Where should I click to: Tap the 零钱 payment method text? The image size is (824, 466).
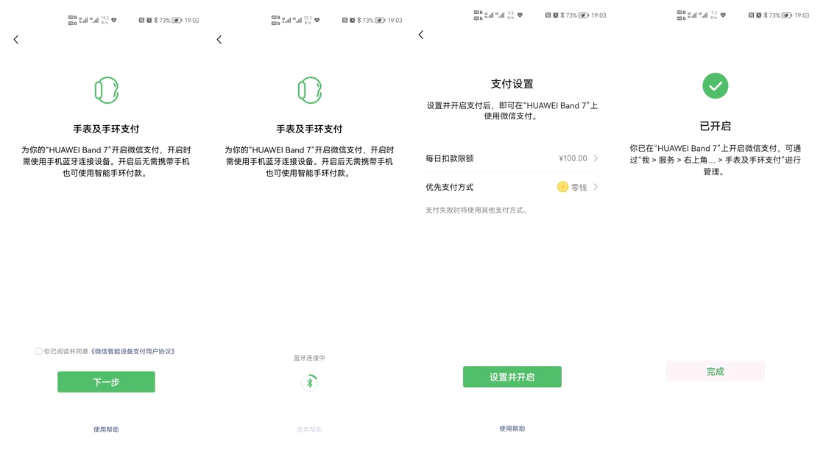[x=579, y=188]
